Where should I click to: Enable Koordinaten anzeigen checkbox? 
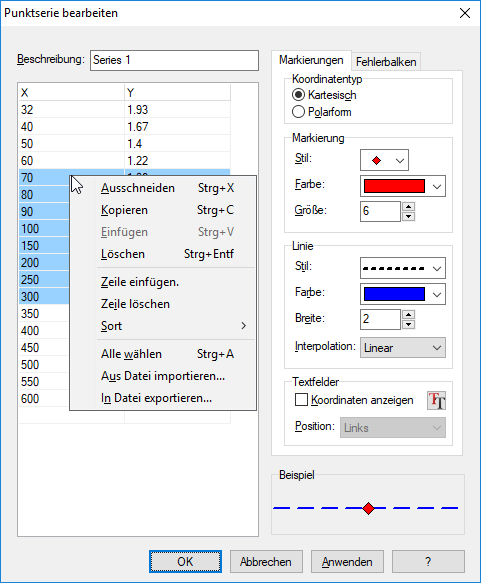tap(301, 400)
